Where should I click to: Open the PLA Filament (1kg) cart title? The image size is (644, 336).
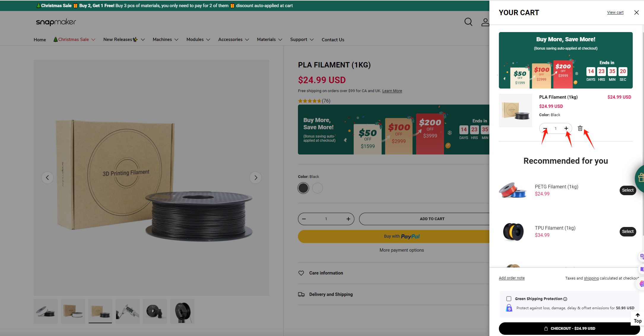558,97
